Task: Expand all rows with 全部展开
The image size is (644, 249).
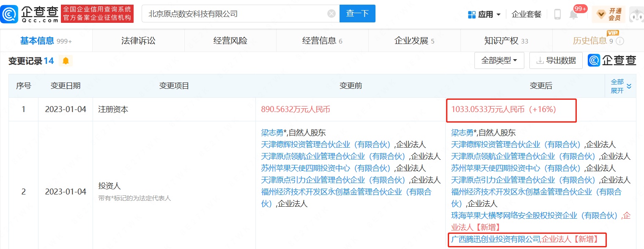Action: 621,86
